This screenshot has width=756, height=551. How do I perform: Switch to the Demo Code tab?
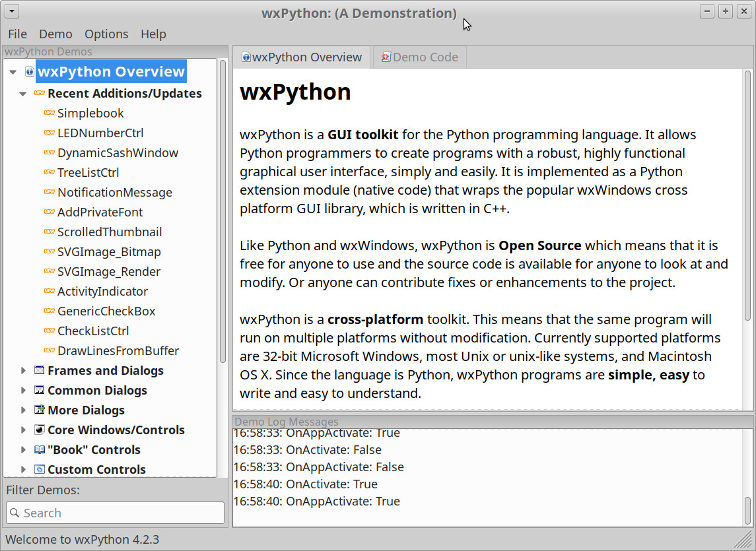pos(419,57)
